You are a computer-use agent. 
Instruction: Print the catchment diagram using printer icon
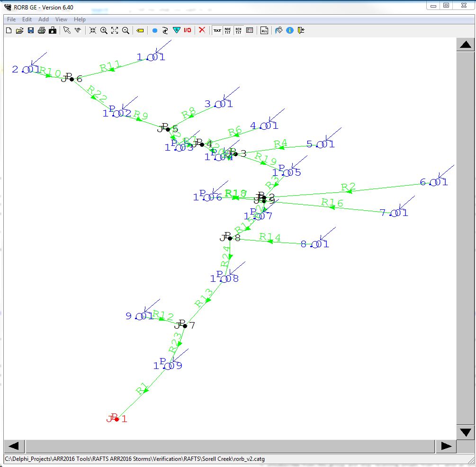pos(41,30)
